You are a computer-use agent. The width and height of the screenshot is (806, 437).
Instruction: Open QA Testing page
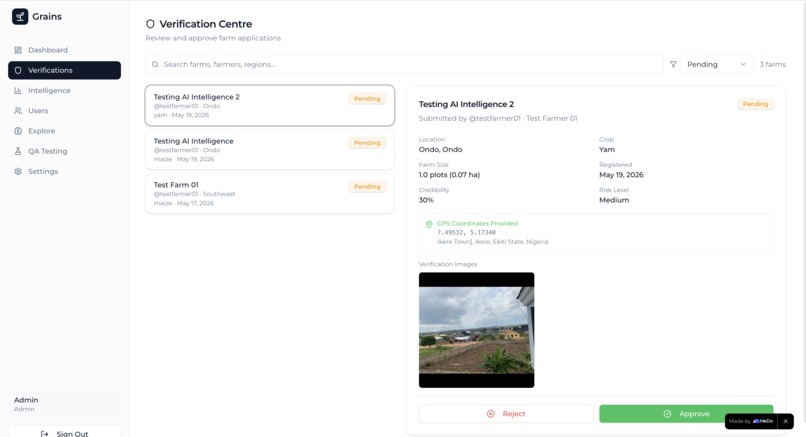[x=64, y=151]
